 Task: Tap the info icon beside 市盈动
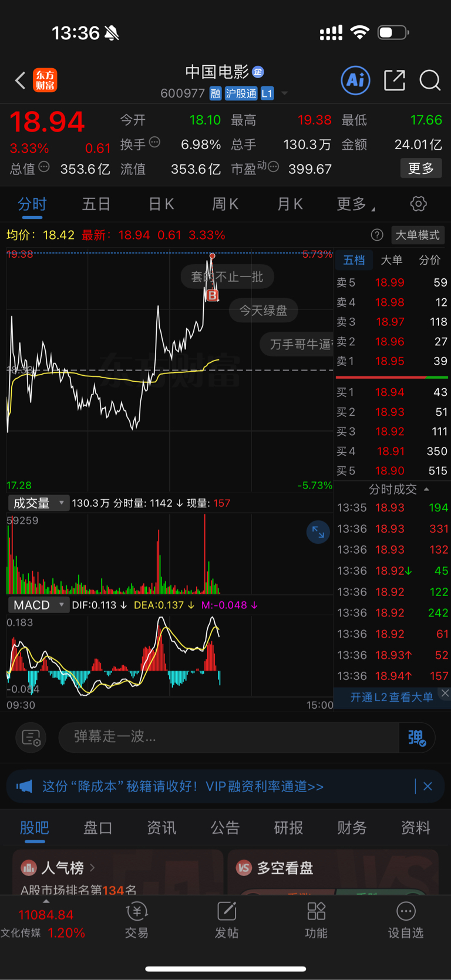tap(273, 167)
